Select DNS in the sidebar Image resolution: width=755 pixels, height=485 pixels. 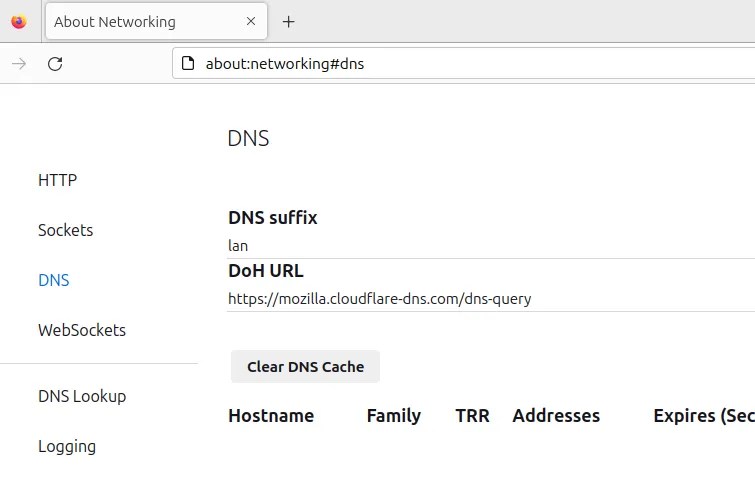54,280
